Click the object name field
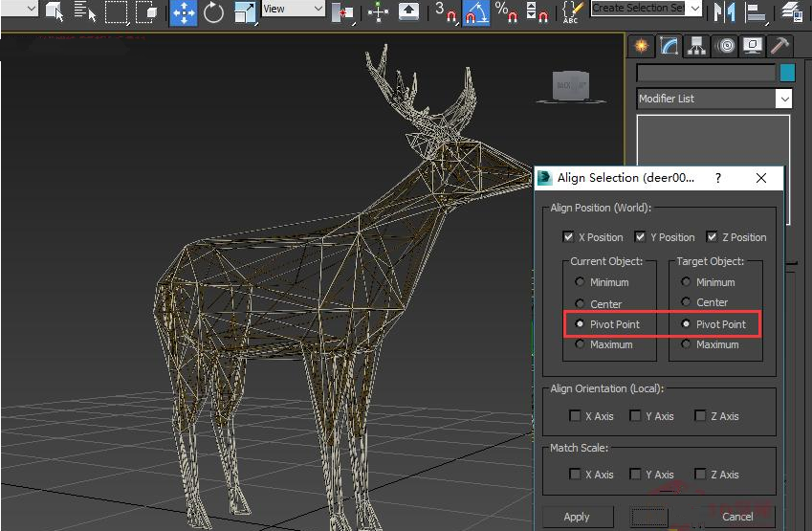812x531 pixels. tap(705, 73)
